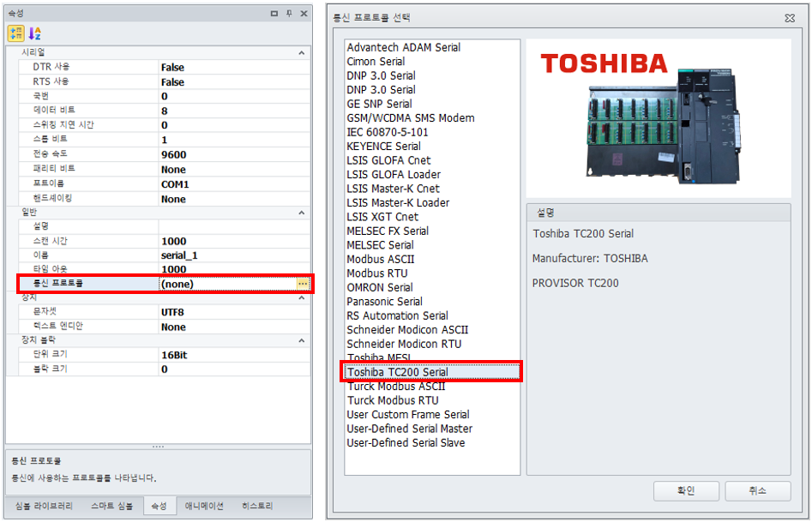The image size is (812, 522).
Task: Select Modbus RTU in protocol list
Action: click(x=377, y=273)
